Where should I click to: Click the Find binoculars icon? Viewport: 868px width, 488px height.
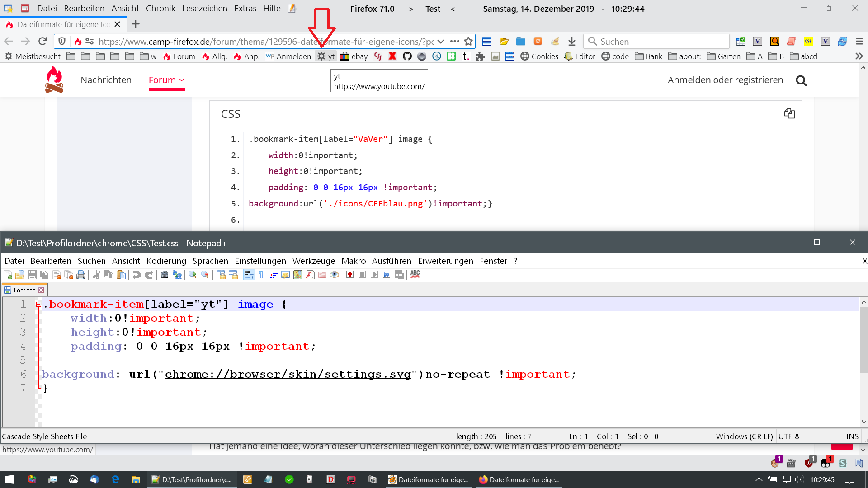[165, 275]
